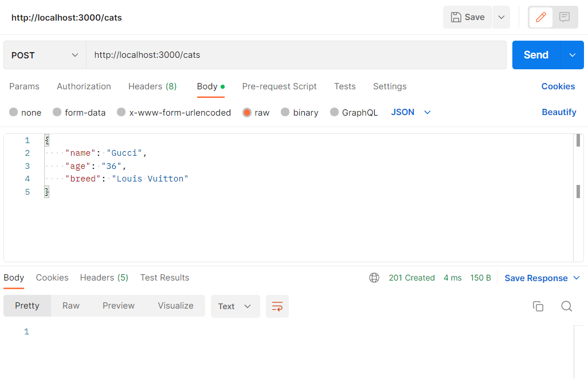The height and width of the screenshot is (379, 588).
Task: Search the response with magnifier icon
Action: coord(567,306)
